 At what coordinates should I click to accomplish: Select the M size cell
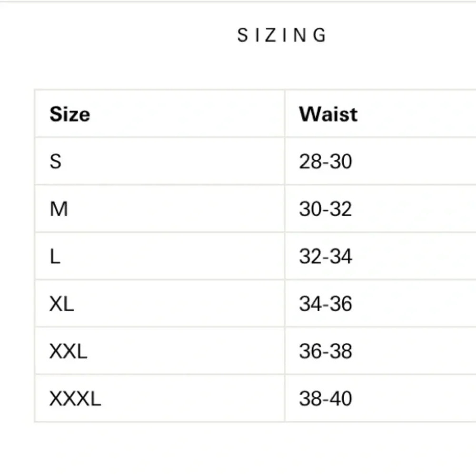59,209
